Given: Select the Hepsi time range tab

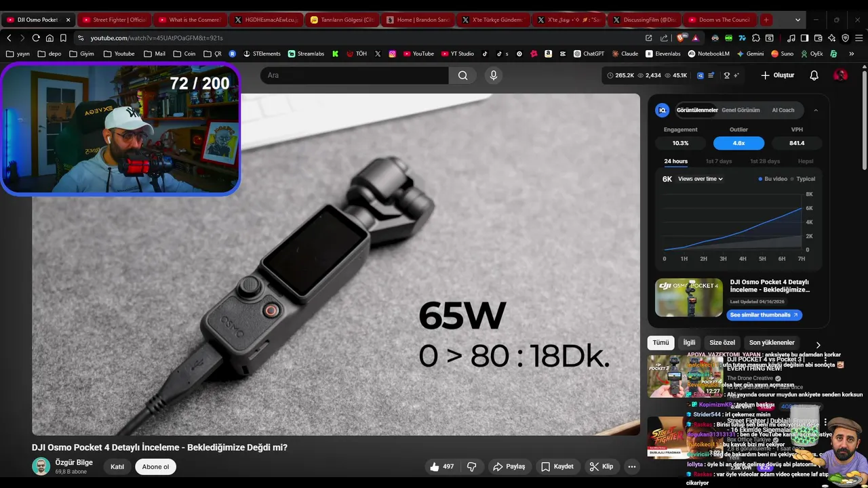Looking at the screenshot, I should [x=806, y=161].
